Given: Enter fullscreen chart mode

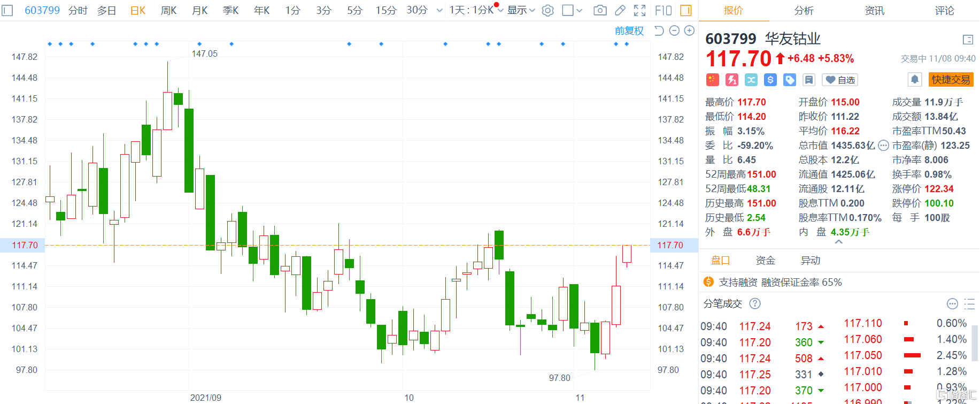Looking at the screenshot, I should [639, 10].
